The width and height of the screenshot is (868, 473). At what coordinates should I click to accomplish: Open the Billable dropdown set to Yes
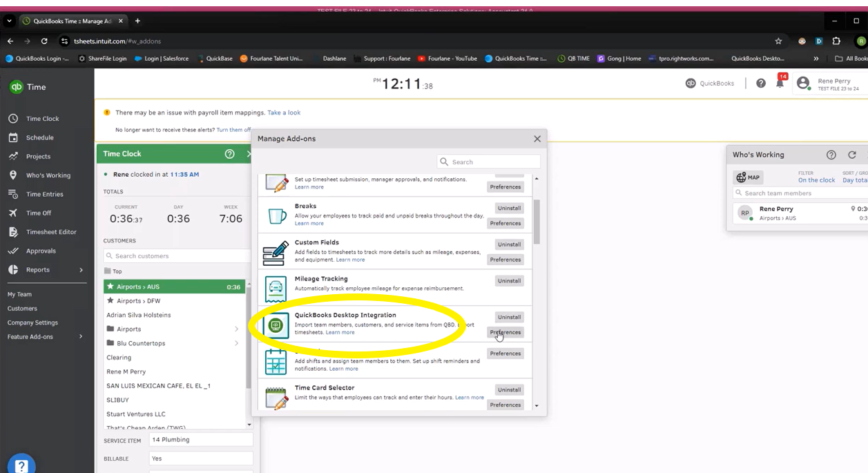[x=200, y=458]
